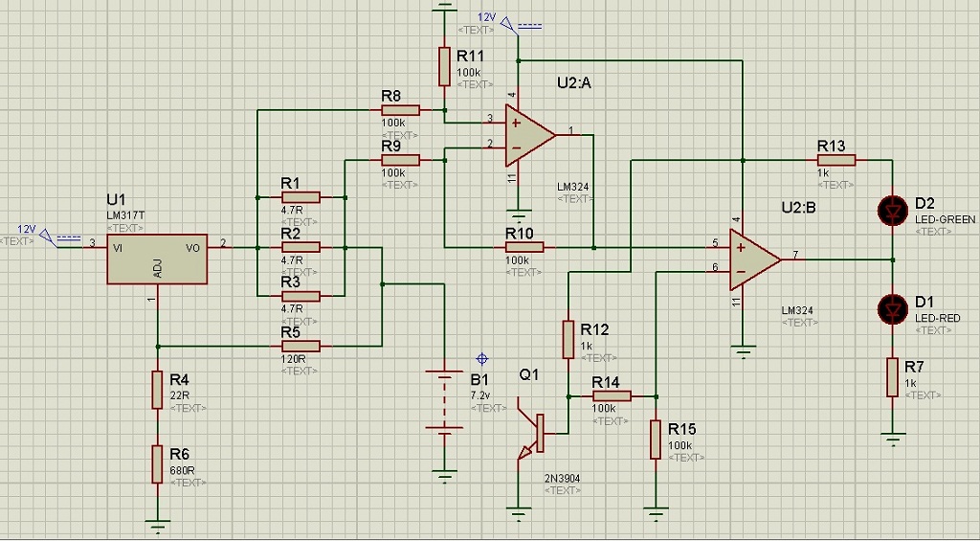
Task: Click the ground symbol below R6
Action: point(157,526)
